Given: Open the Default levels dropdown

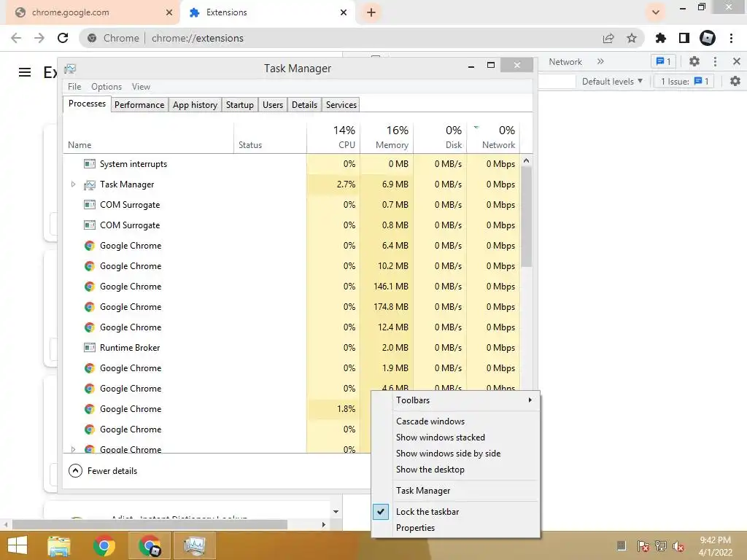Looking at the screenshot, I should (x=612, y=82).
